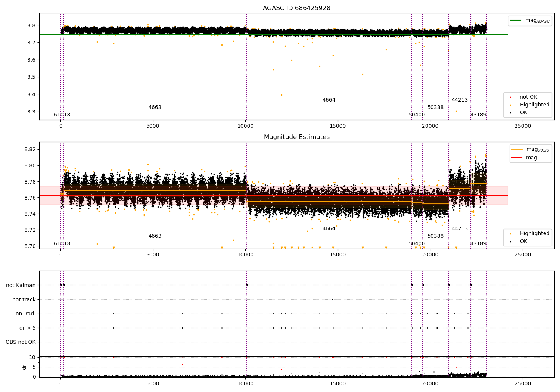560x392 pixels.
Task: Click the 'not Kalman' row label
Action: 21,285
